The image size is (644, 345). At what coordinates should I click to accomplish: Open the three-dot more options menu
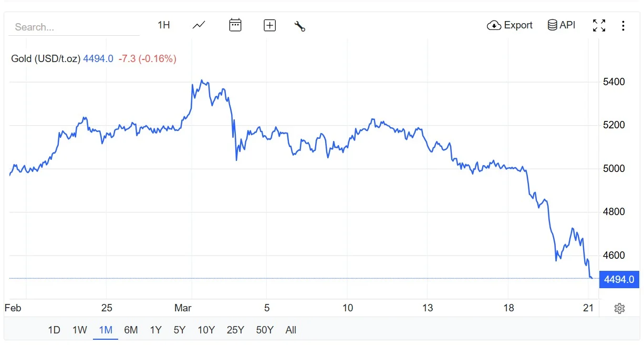click(x=623, y=26)
